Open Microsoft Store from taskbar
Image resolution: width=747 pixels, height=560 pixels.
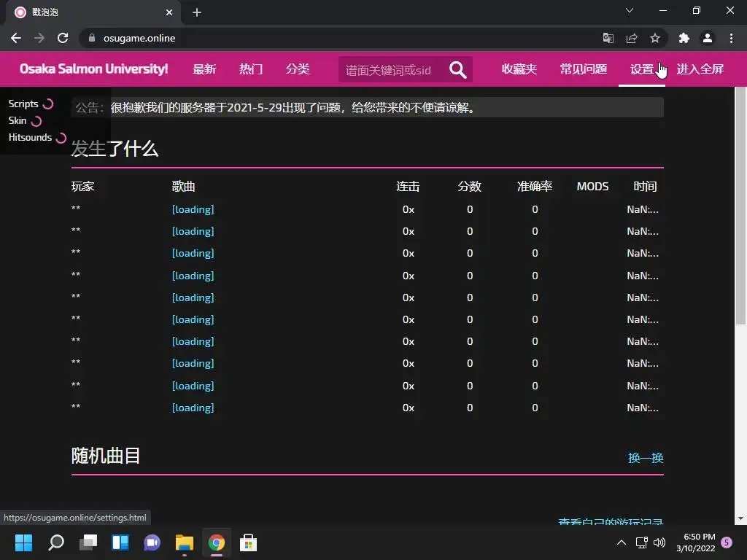[248, 542]
